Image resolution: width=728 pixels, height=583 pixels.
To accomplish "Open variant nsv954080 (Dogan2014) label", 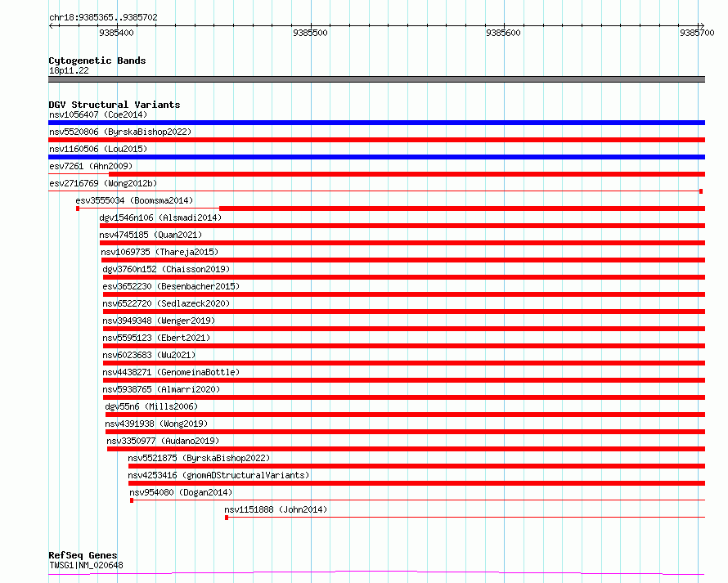I will (x=181, y=492).
